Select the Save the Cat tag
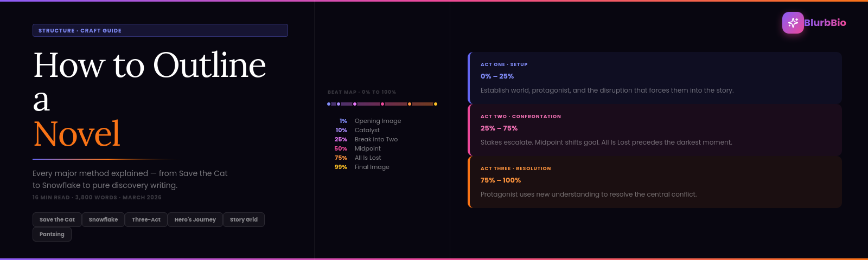Viewport: 868px width, 260px height. (57, 219)
